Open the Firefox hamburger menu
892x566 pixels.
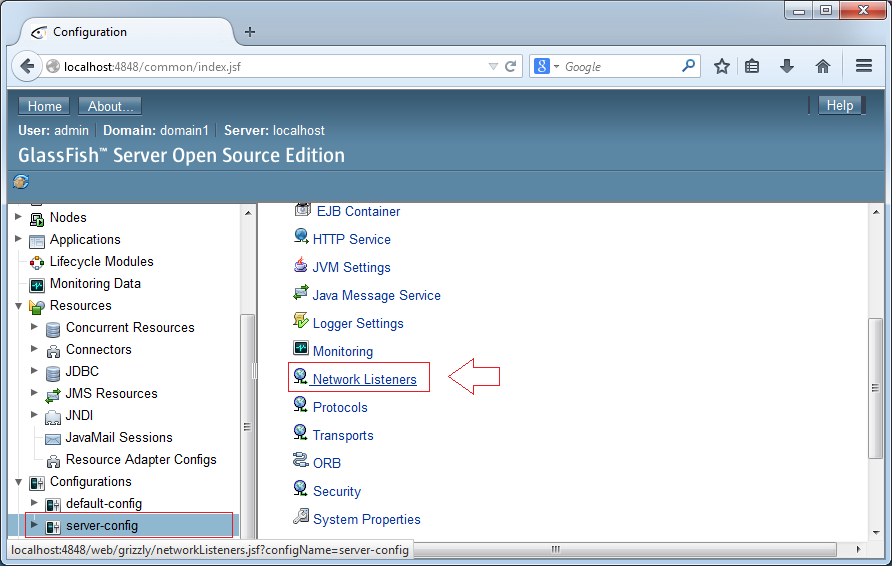pyautogui.click(x=864, y=66)
